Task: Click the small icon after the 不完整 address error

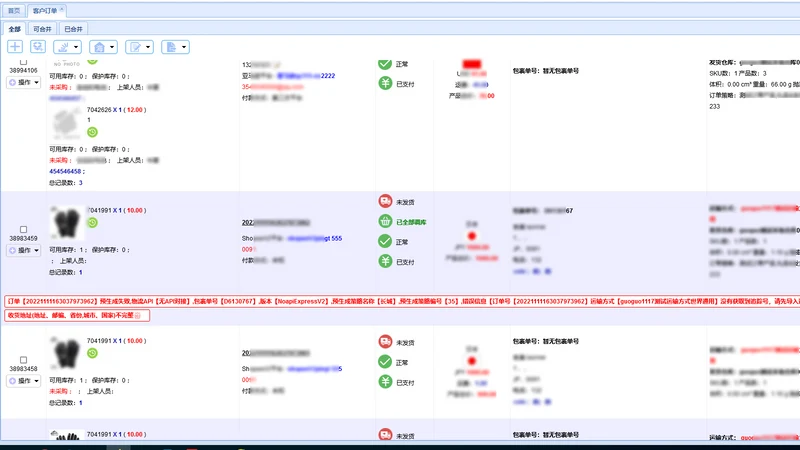Action: [x=137, y=316]
